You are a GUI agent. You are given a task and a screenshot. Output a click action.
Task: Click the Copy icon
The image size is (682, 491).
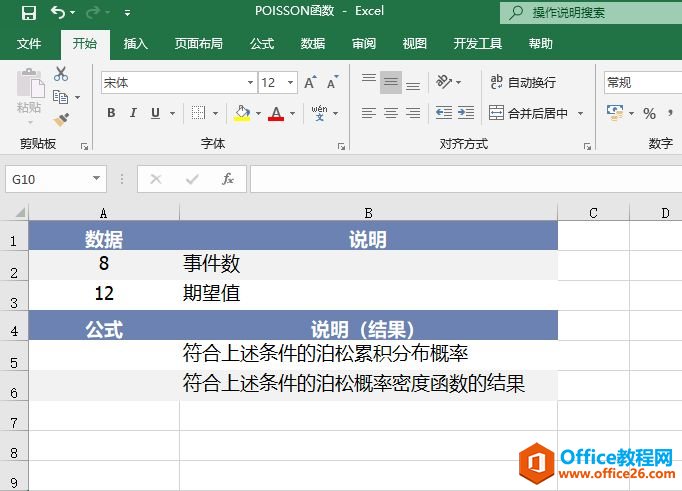coord(60,97)
